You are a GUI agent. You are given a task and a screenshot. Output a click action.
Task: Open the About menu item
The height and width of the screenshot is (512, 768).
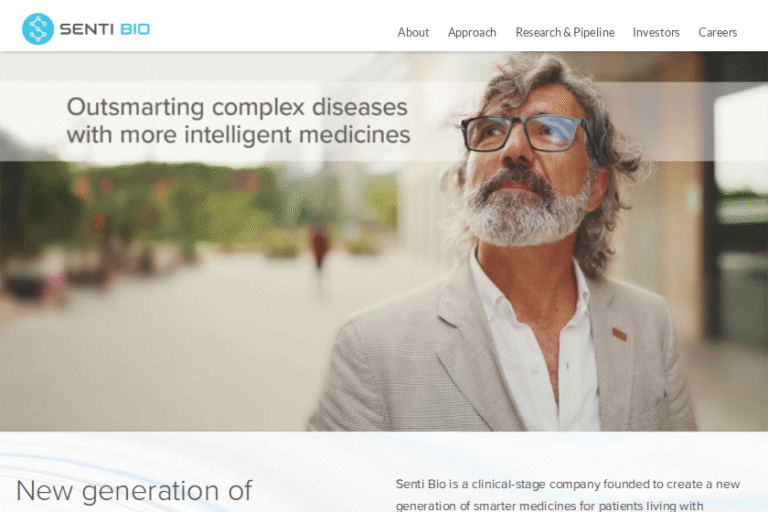point(413,32)
